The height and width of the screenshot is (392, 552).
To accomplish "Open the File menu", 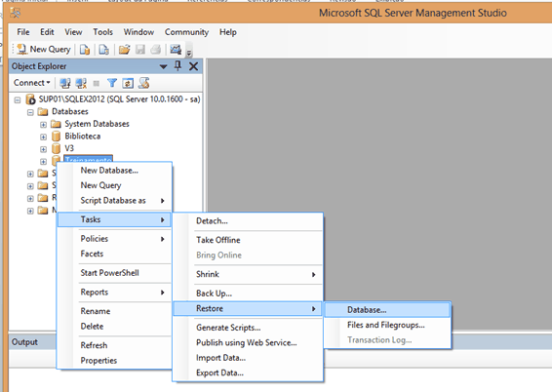I will tap(23, 32).
